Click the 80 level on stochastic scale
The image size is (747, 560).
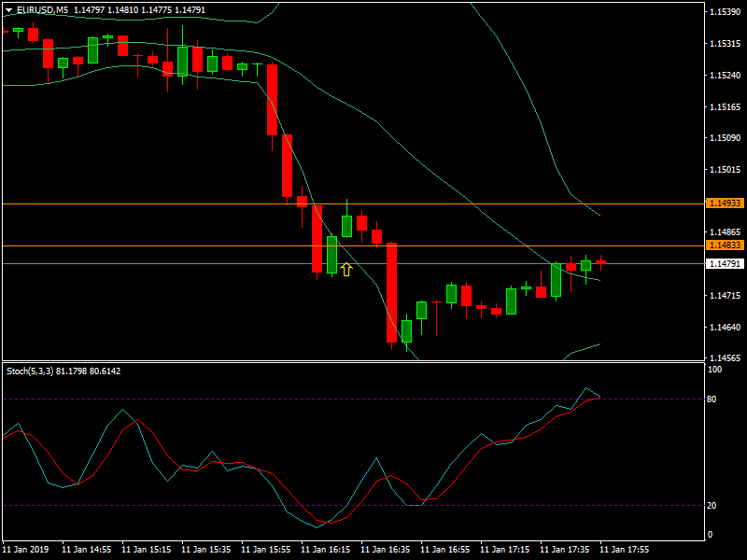712,399
